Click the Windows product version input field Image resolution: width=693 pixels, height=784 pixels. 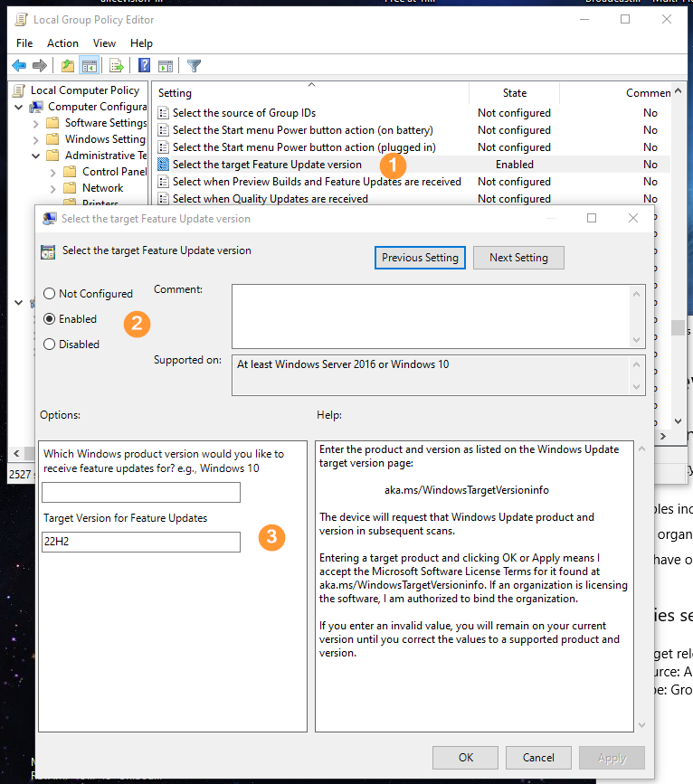[x=141, y=493]
